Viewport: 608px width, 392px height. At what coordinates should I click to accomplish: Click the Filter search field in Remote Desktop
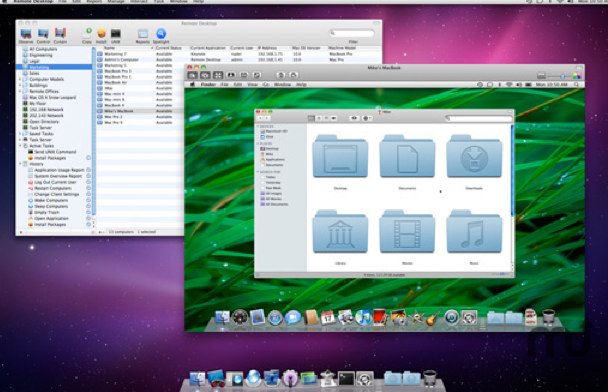point(352,33)
